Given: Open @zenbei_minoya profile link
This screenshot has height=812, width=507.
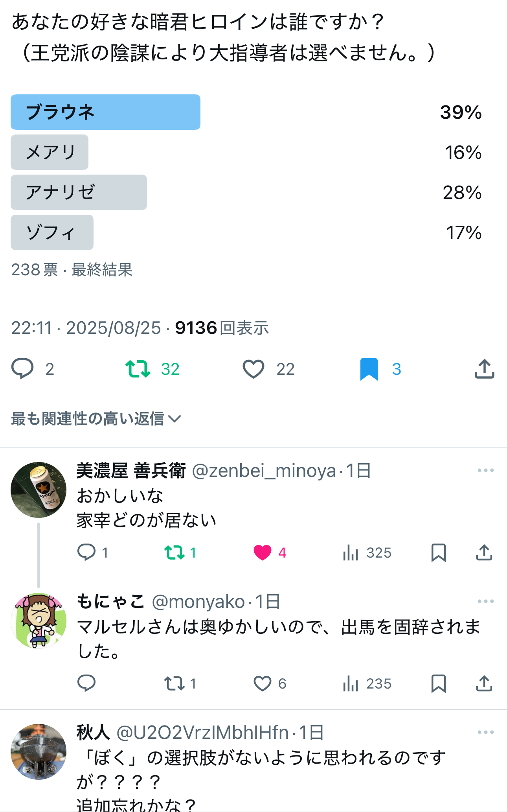Looking at the screenshot, I should pyautogui.click(x=264, y=471).
